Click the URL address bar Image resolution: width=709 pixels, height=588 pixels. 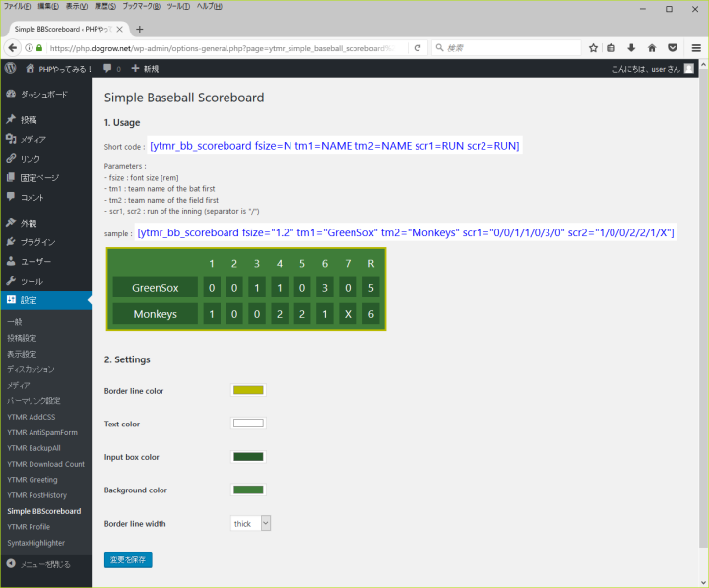(x=222, y=48)
